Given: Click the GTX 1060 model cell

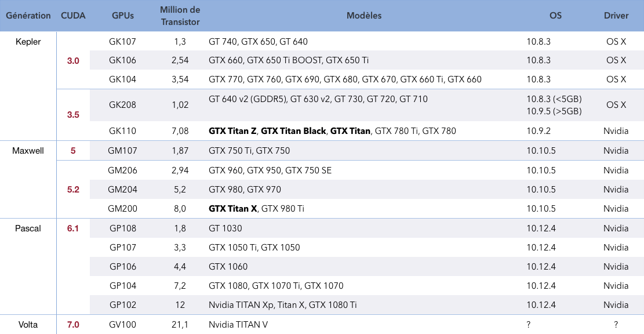Looking at the screenshot, I should click(228, 266).
